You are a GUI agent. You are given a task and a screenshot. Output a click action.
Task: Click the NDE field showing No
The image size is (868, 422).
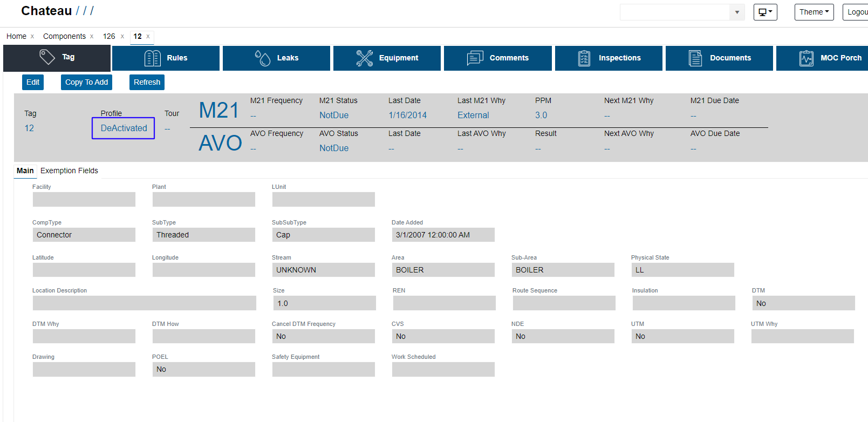pyautogui.click(x=563, y=336)
